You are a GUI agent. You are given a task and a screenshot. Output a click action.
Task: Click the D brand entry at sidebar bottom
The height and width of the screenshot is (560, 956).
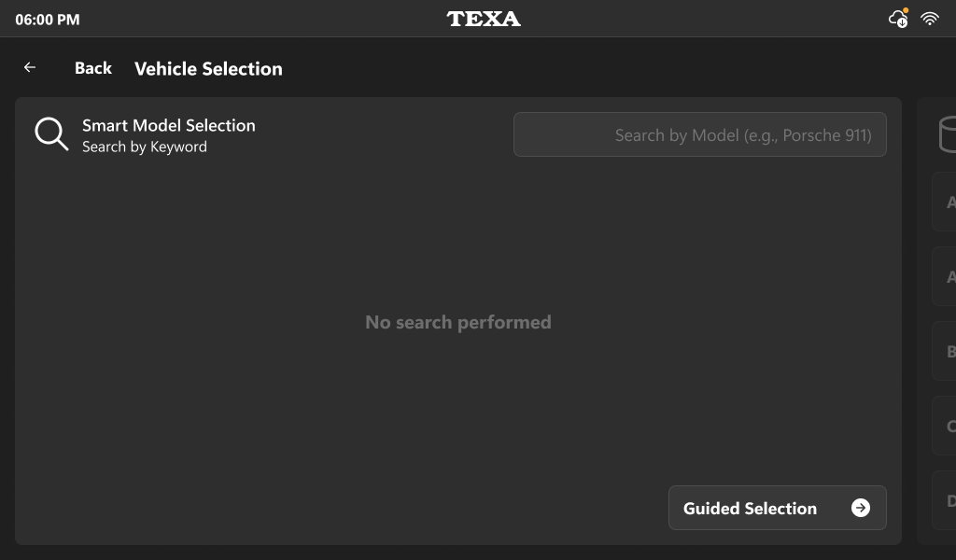(947, 500)
